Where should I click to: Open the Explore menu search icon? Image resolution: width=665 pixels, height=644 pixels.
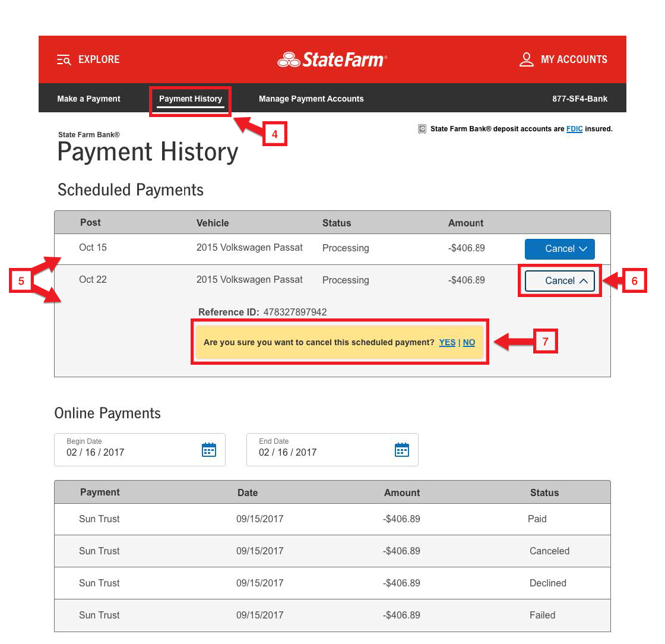(64, 60)
